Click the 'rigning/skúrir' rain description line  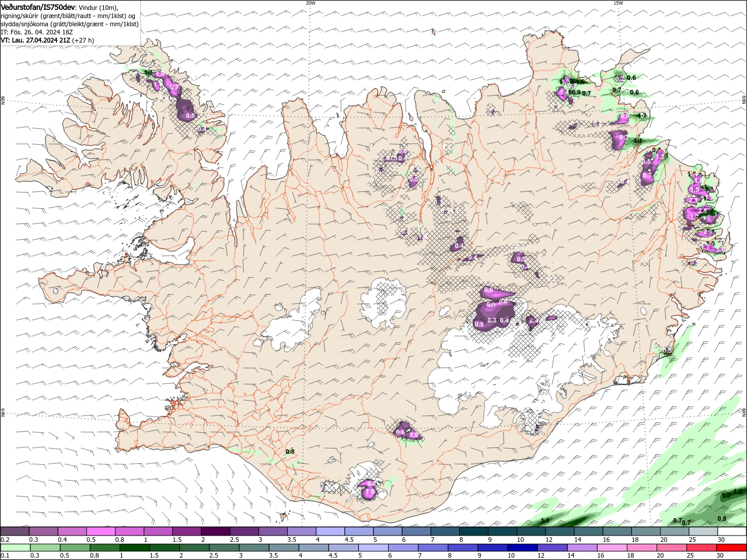(x=68, y=16)
